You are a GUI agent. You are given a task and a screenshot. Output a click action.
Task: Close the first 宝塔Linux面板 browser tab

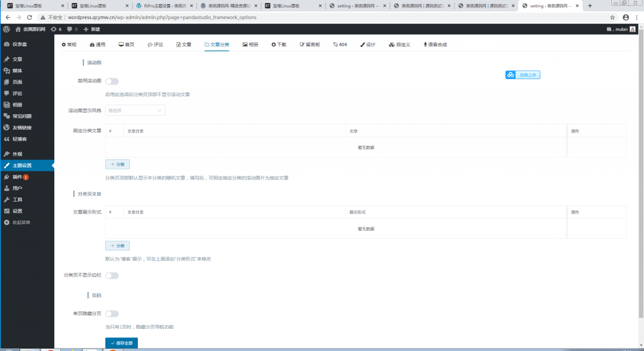point(62,6)
